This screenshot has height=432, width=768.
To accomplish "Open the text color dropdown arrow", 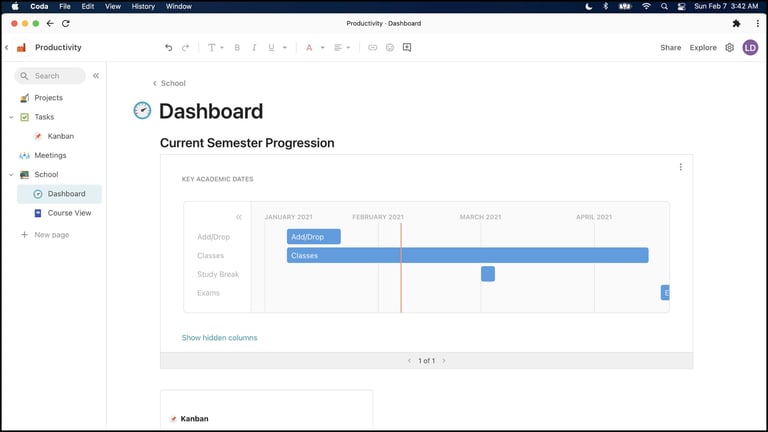I will 322,48.
